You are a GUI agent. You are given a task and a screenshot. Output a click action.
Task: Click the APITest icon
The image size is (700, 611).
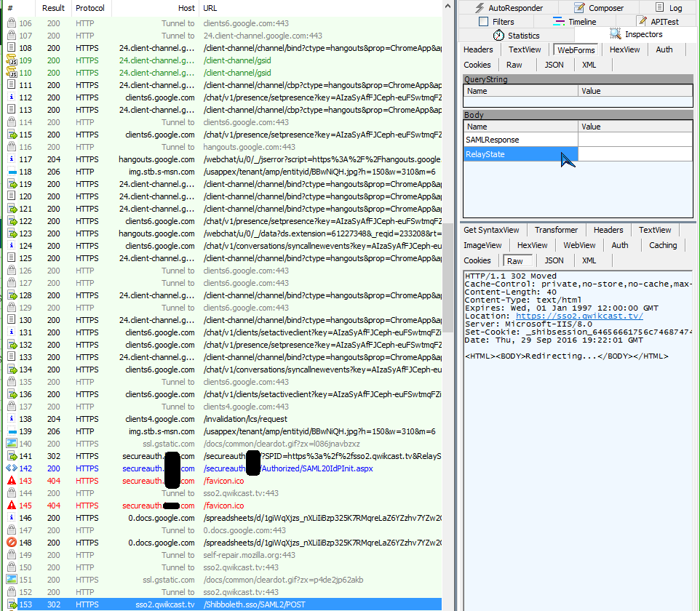coord(642,21)
